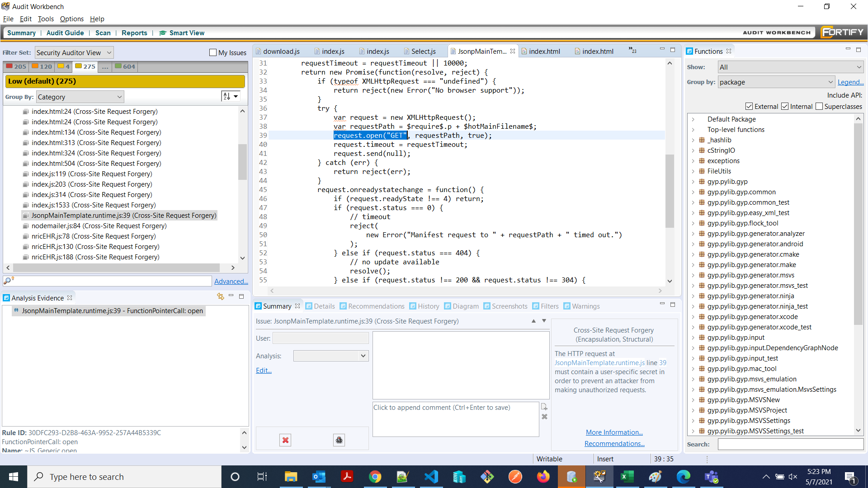
Task: Click the search magnifier icon under issue list
Action: (x=8, y=281)
